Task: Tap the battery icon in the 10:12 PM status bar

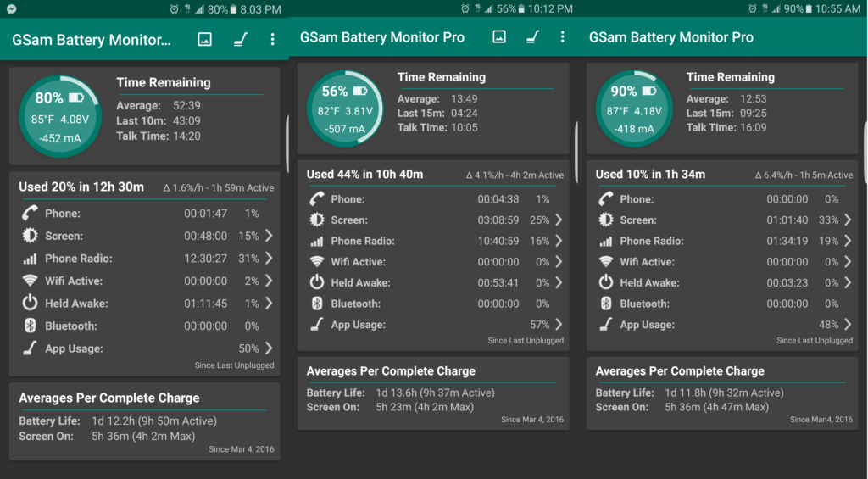Action: (521, 8)
